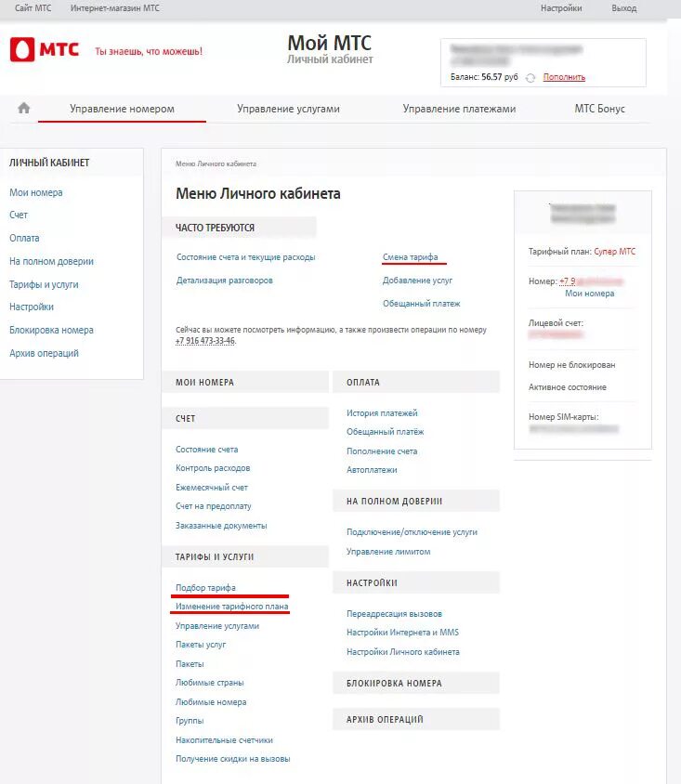Open Настройки in the top bar
This screenshot has height=784, width=681.
[561, 8]
